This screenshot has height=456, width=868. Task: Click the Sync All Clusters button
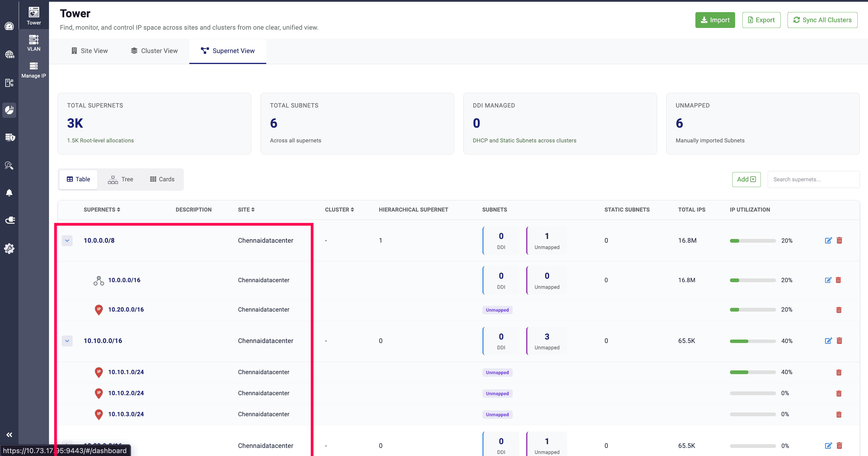(x=822, y=20)
